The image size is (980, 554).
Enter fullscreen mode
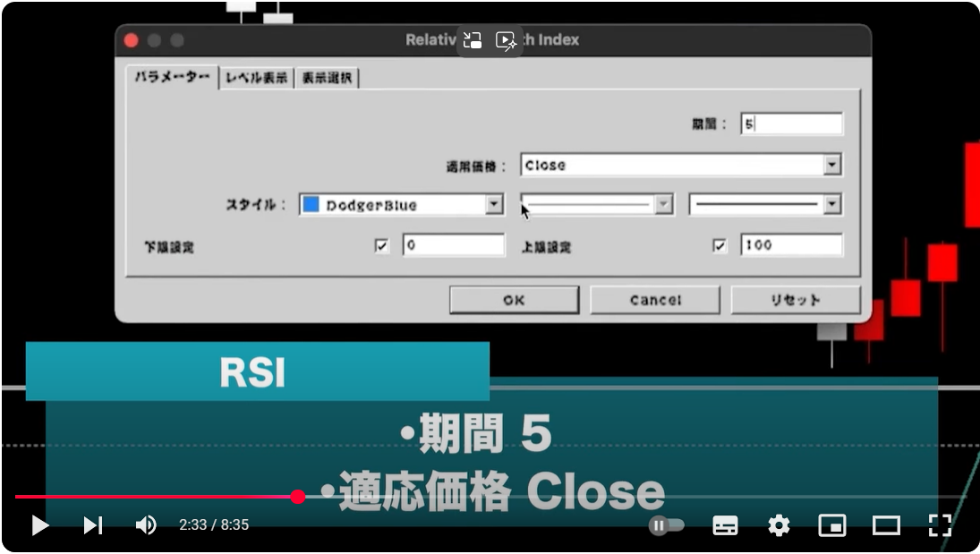939,525
